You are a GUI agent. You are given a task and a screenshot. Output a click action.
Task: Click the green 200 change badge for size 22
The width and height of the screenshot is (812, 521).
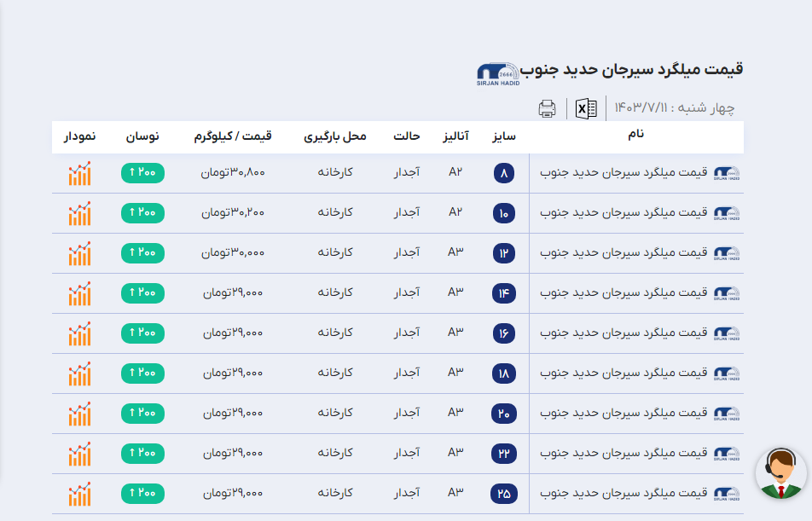pyautogui.click(x=142, y=453)
